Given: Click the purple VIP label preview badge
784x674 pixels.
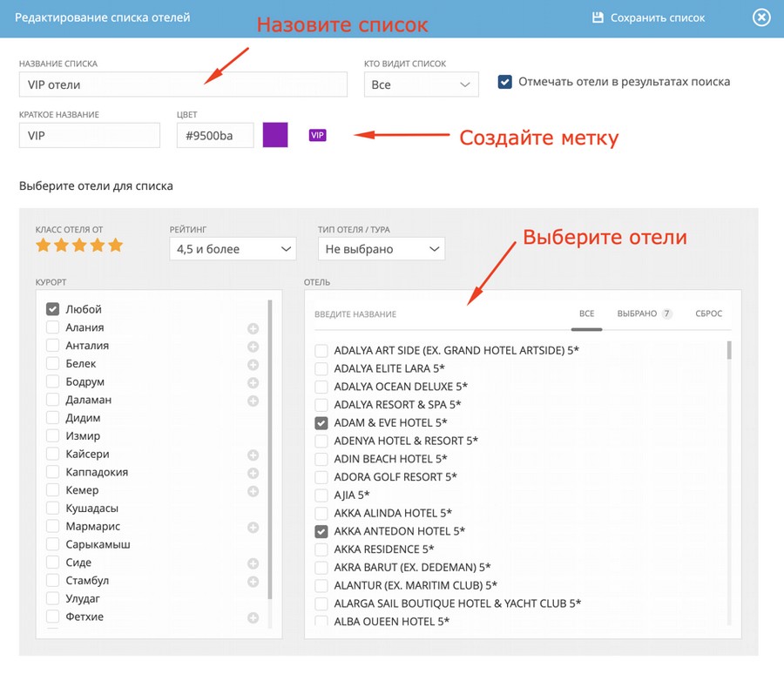Looking at the screenshot, I should coord(317,135).
